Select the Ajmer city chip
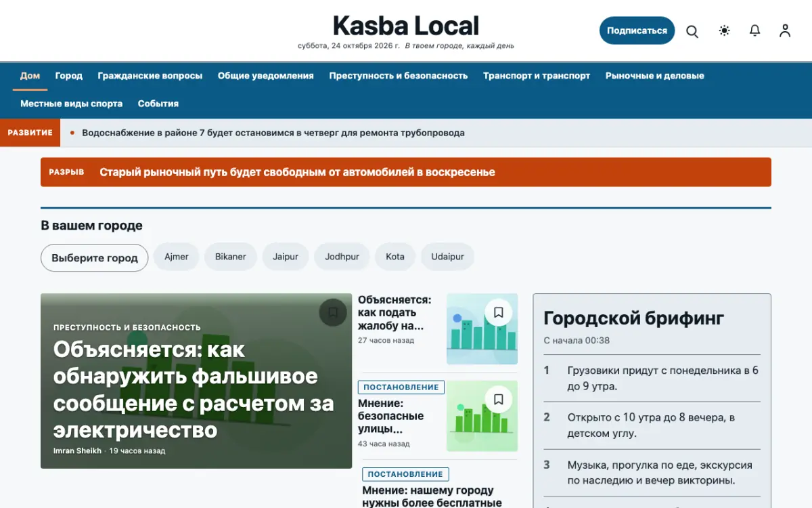This screenshot has height=508, width=812. pyautogui.click(x=177, y=257)
